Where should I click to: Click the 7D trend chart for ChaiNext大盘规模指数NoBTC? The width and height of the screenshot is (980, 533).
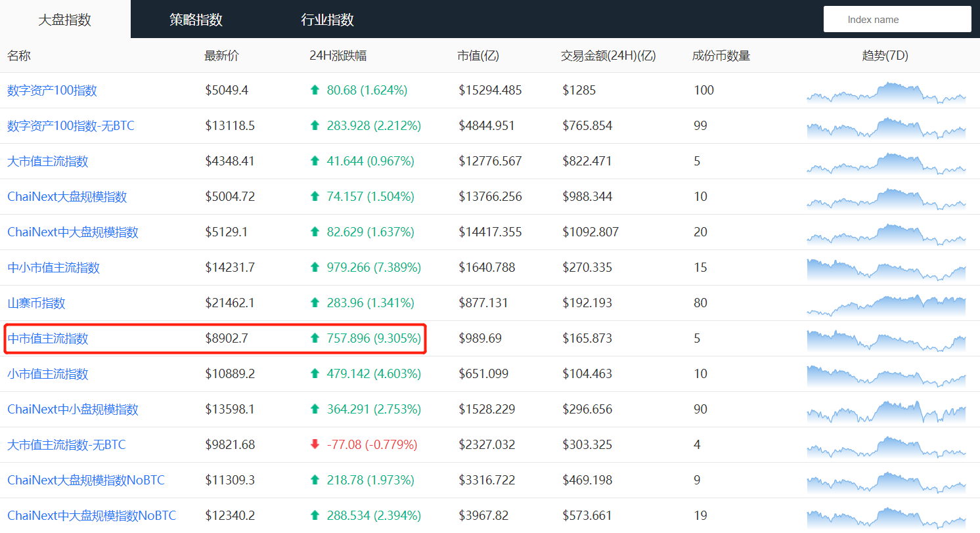click(x=886, y=482)
